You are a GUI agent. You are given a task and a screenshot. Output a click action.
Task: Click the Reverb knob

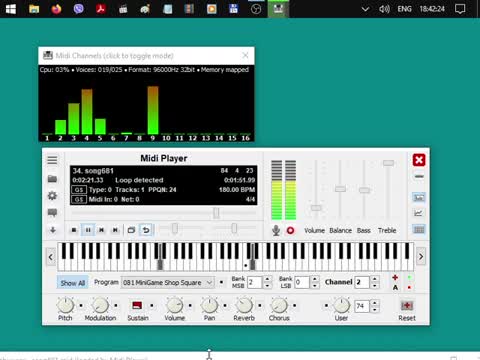244,305
